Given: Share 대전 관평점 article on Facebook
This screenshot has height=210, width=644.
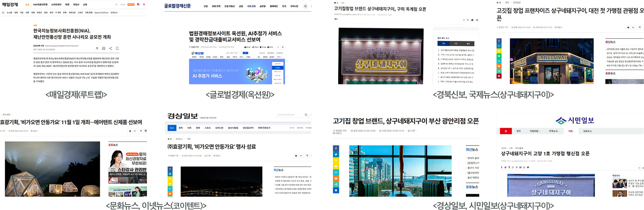Looking at the screenshot, I should 499,41.
